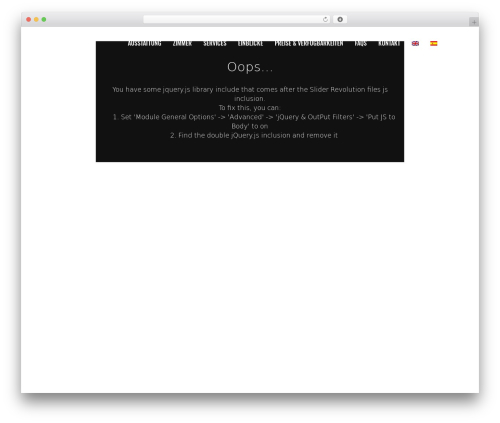Open the SERVICES menu item
The image size is (500, 423).
point(215,43)
